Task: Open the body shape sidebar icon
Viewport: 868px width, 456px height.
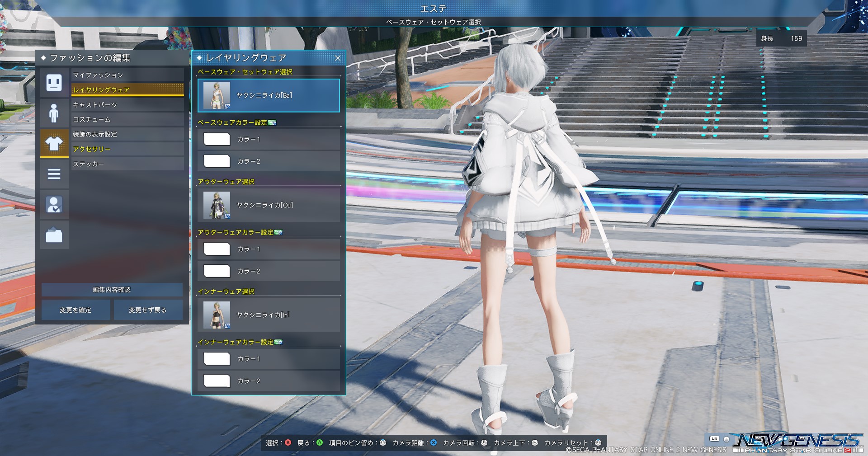Action: click(54, 113)
